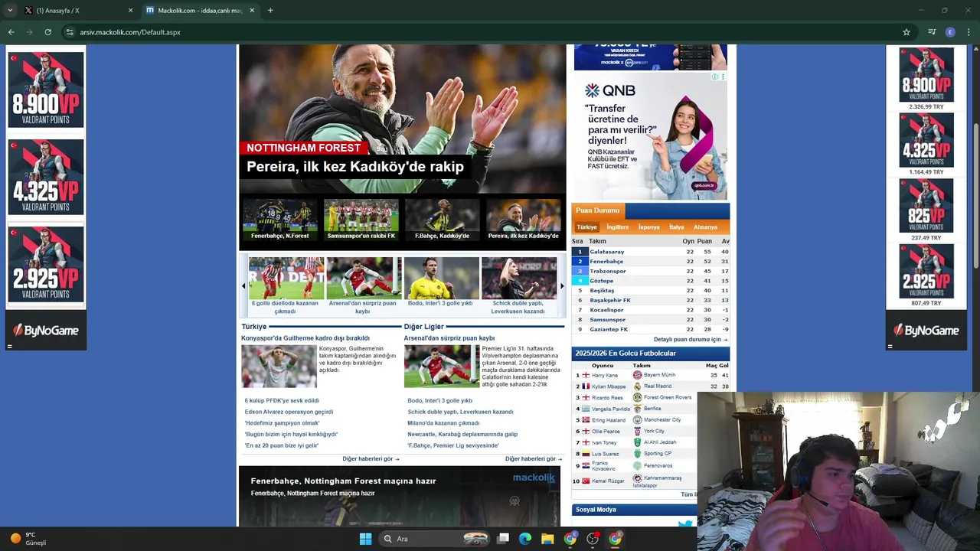The height and width of the screenshot is (551, 980).
Task: Go back with the browser back arrow
Action: click(11, 32)
